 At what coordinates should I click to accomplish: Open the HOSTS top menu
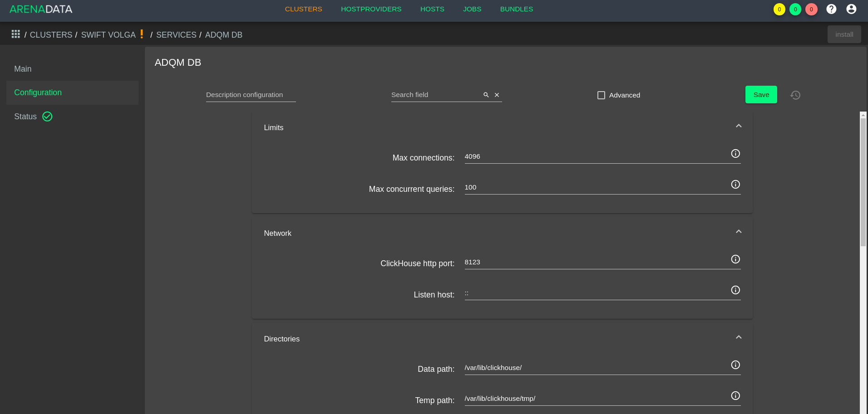432,9
